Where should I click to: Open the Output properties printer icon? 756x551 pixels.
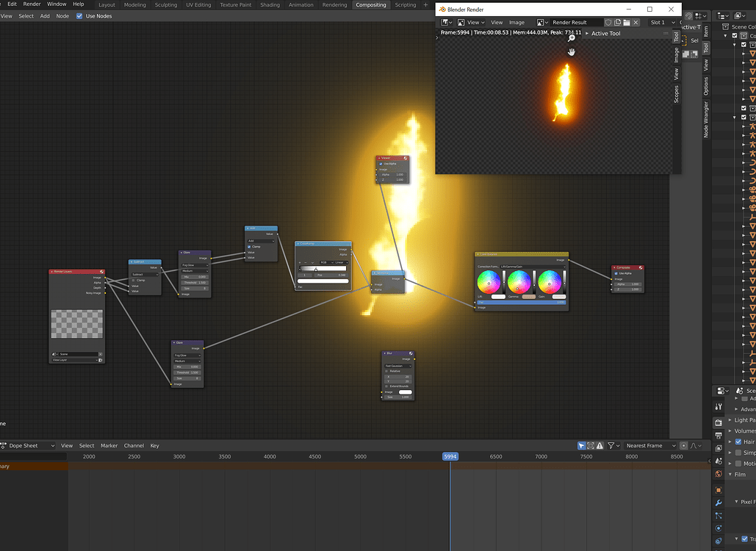[719, 436]
